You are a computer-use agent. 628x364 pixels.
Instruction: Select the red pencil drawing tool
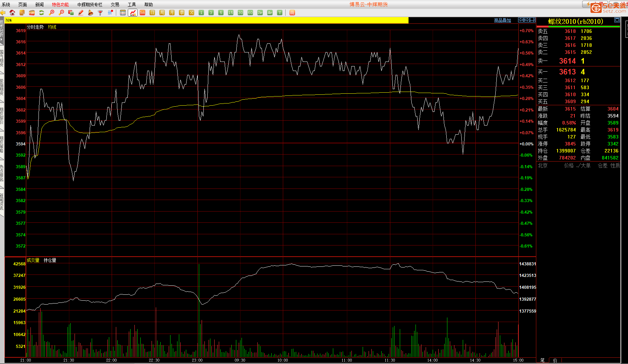[81, 13]
